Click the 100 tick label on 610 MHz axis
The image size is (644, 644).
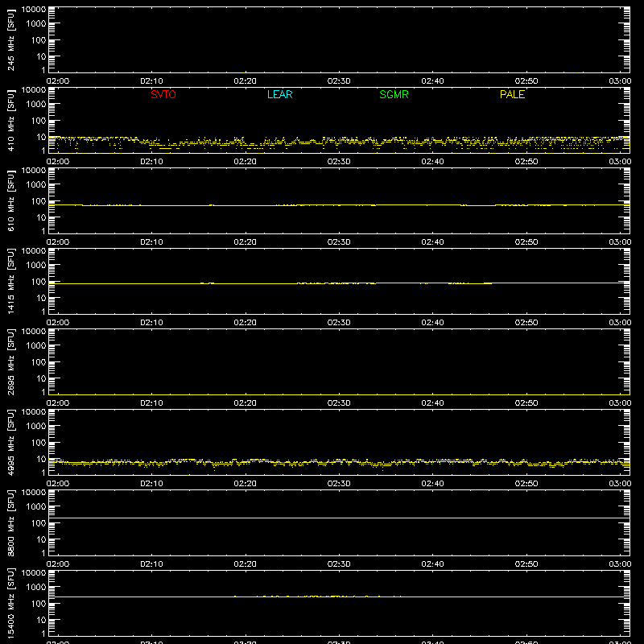pyautogui.click(x=39, y=201)
